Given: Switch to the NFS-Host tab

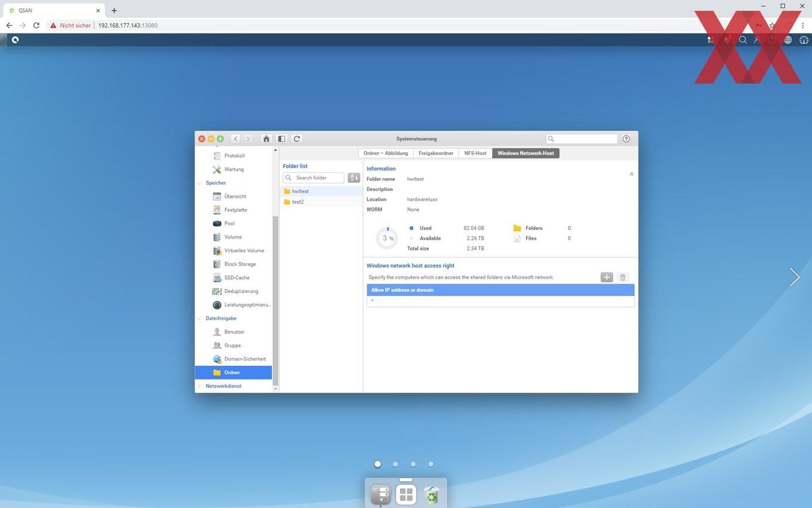Looking at the screenshot, I should [475, 153].
